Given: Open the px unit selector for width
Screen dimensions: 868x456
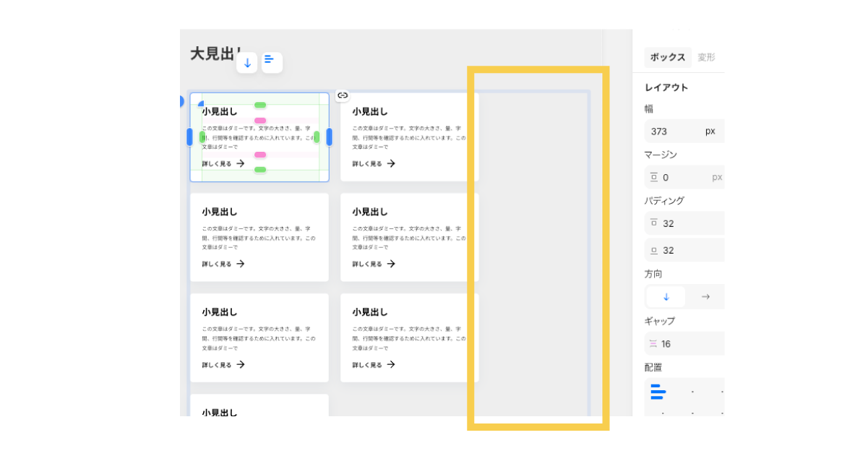Looking at the screenshot, I should [x=710, y=132].
